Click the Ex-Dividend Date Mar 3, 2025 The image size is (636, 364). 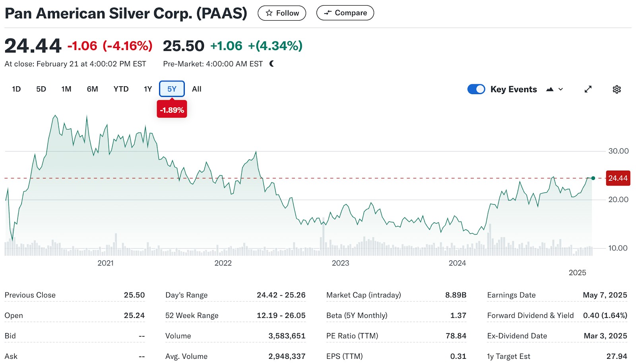(605, 336)
